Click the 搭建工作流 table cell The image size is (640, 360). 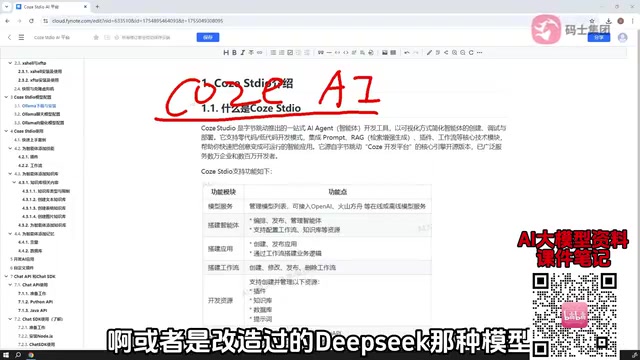(x=223, y=268)
